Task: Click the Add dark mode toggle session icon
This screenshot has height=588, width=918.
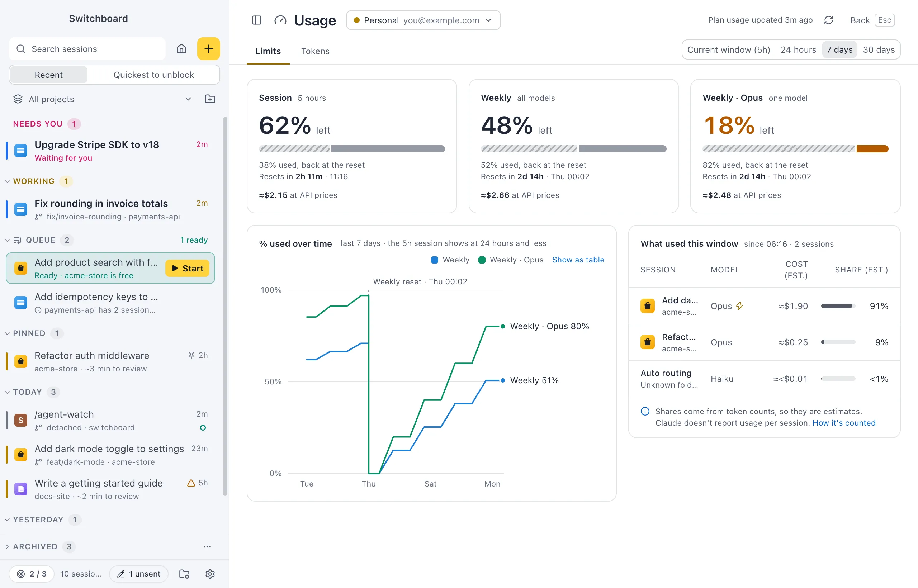Action: (x=21, y=455)
